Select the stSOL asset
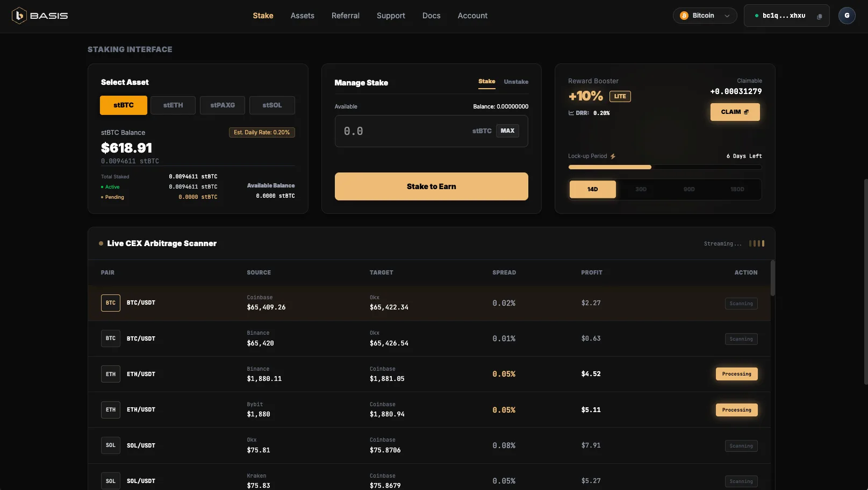This screenshot has width=868, height=490. pos(272,105)
